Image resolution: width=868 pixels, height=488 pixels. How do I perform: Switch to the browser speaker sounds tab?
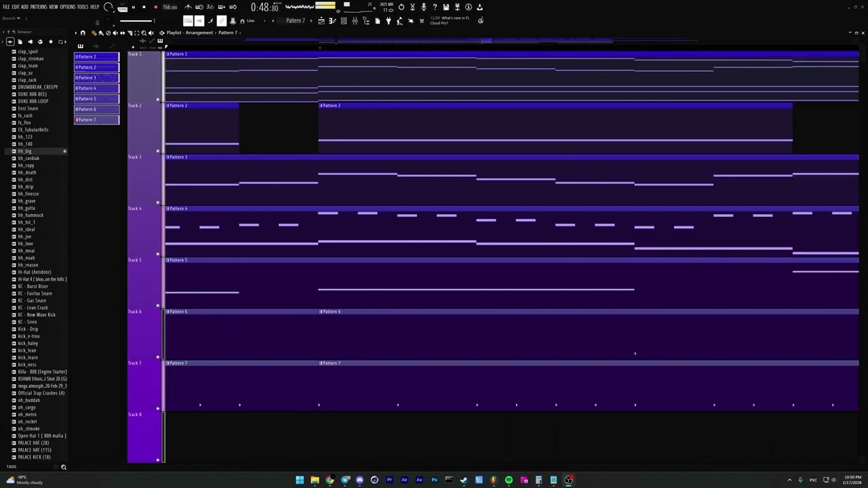(x=31, y=41)
